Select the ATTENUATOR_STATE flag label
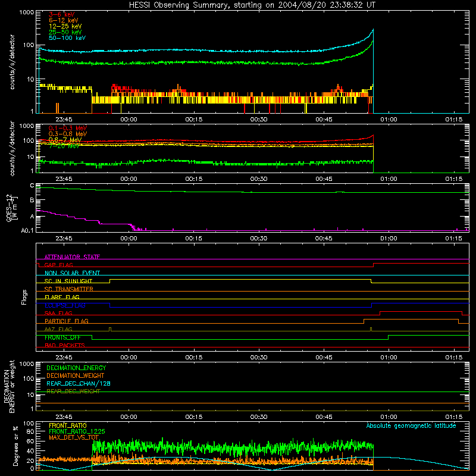476x476 pixels. [72, 257]
